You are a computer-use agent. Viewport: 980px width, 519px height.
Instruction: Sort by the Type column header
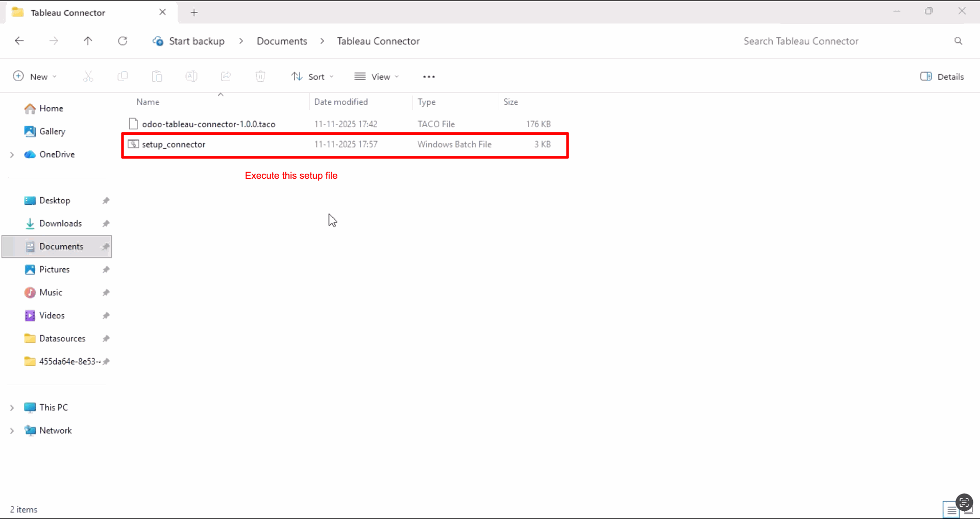coord(426,102)
